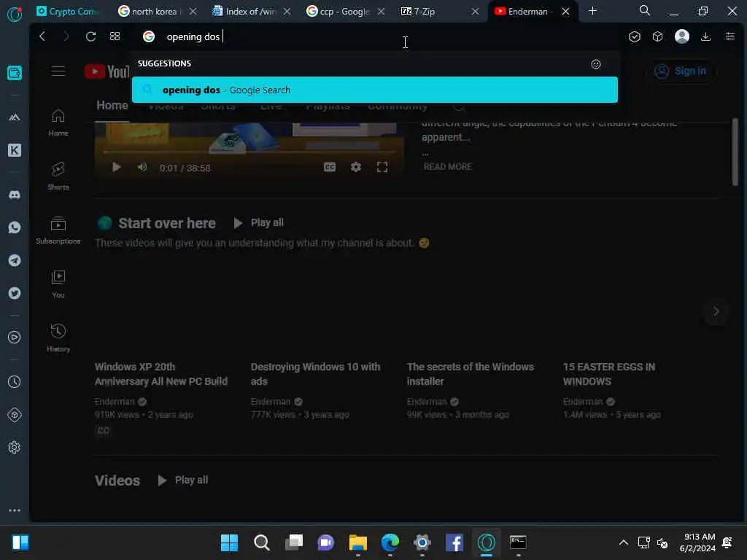This screenshot has height=560, width=747.
Task: Open sidebar three-dots more menu
Action: pyautogui.click(x=15, y=510)
